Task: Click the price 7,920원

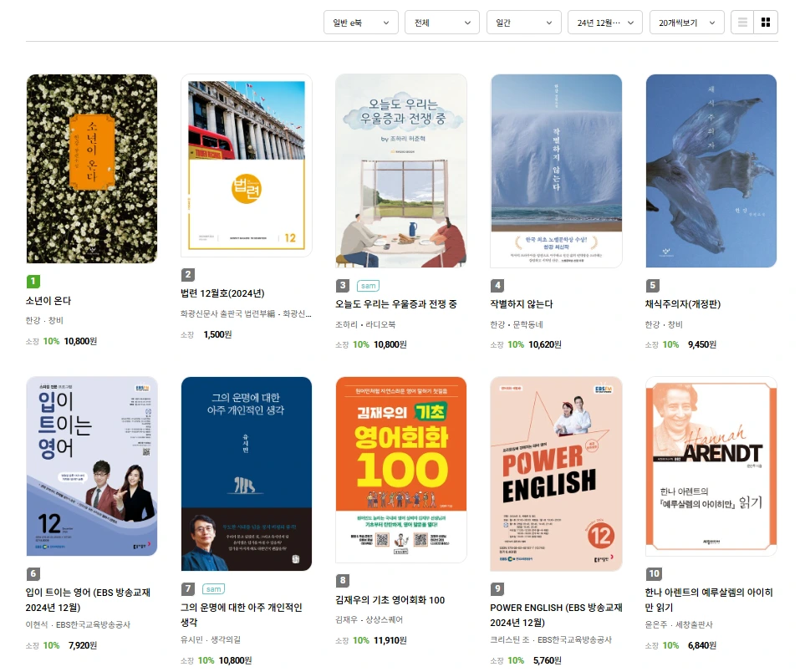Action: [83, 645]
